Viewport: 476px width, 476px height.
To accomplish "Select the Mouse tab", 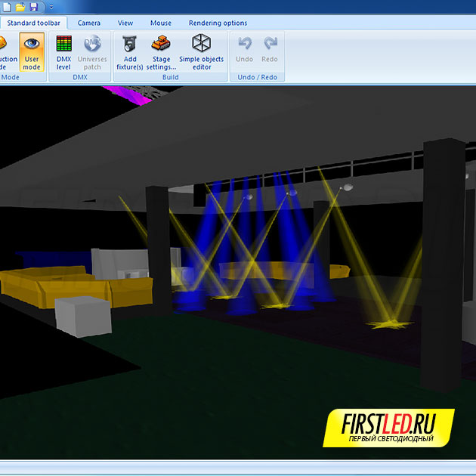I will [x=160, y=23].
